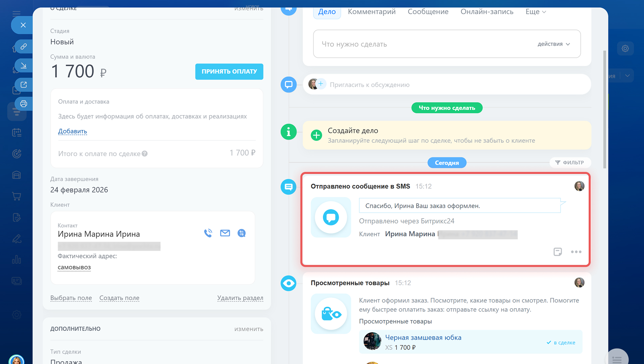Switch to the 'Онлайн-запись' tab
The image size is (644, 364).
coord(487,12)
